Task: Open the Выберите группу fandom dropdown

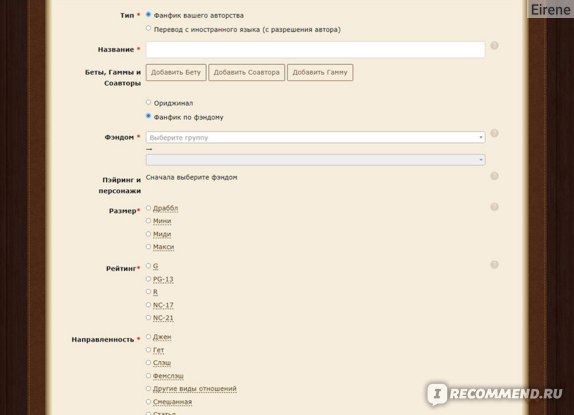Action: pos(316,137)
